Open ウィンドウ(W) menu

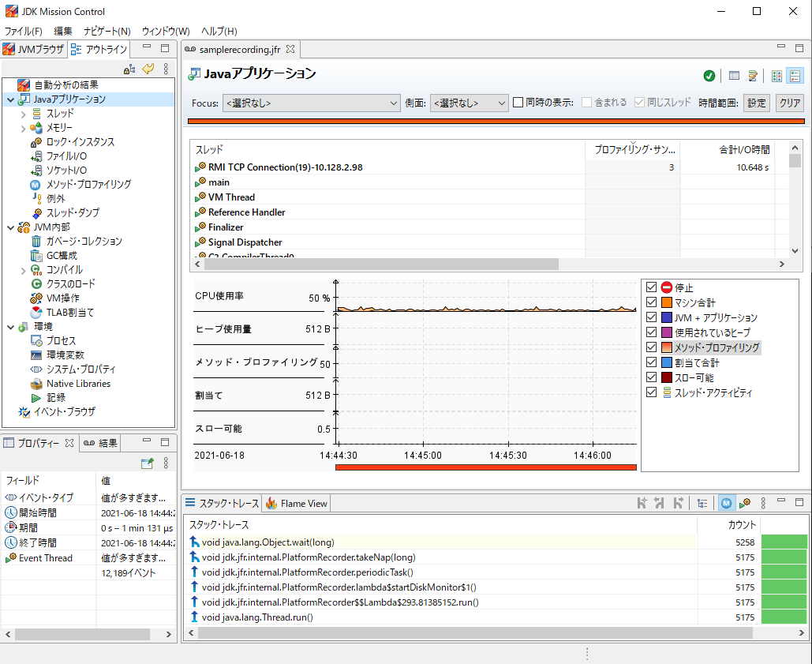click(x=166, y=31)
